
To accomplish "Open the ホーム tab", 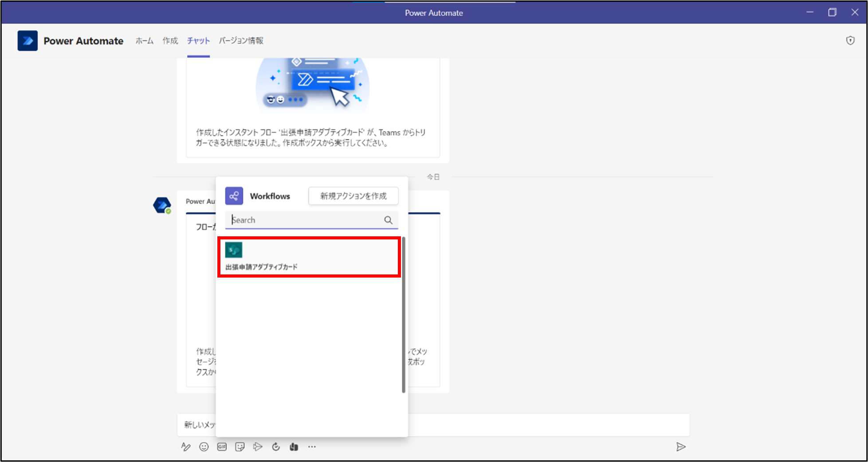I will pos(145,41).
